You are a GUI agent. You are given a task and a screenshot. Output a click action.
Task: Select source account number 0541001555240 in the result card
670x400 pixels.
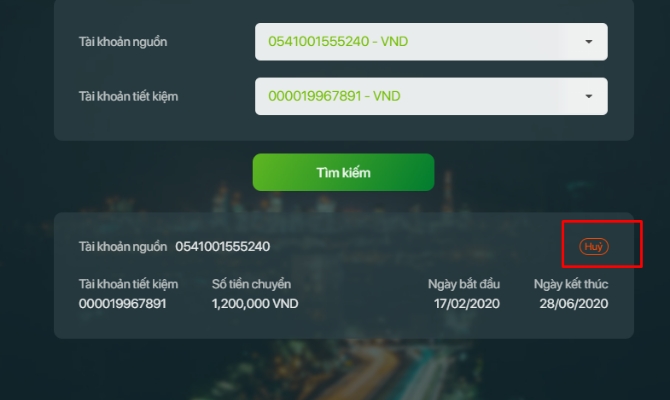(223, 247)
